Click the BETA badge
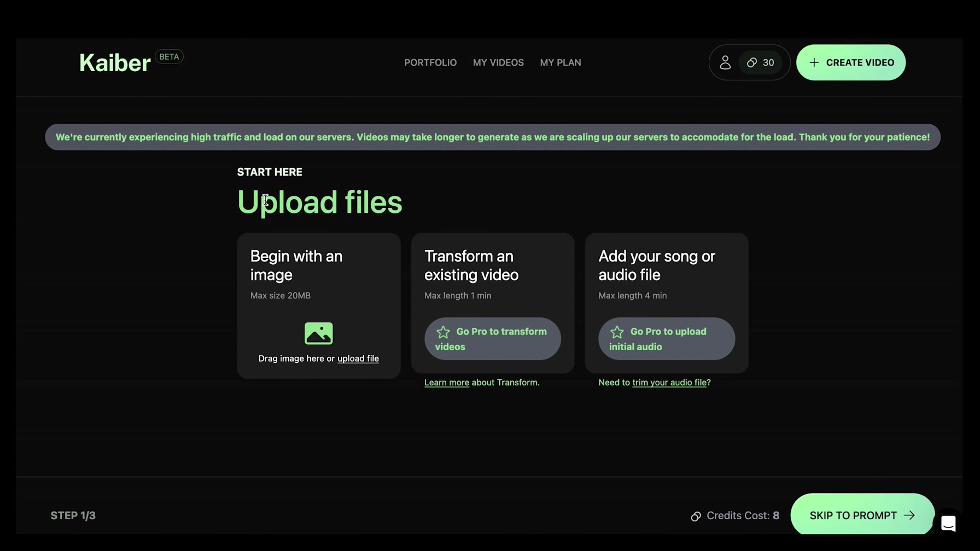The image size is (980, 551). point(169,56)
